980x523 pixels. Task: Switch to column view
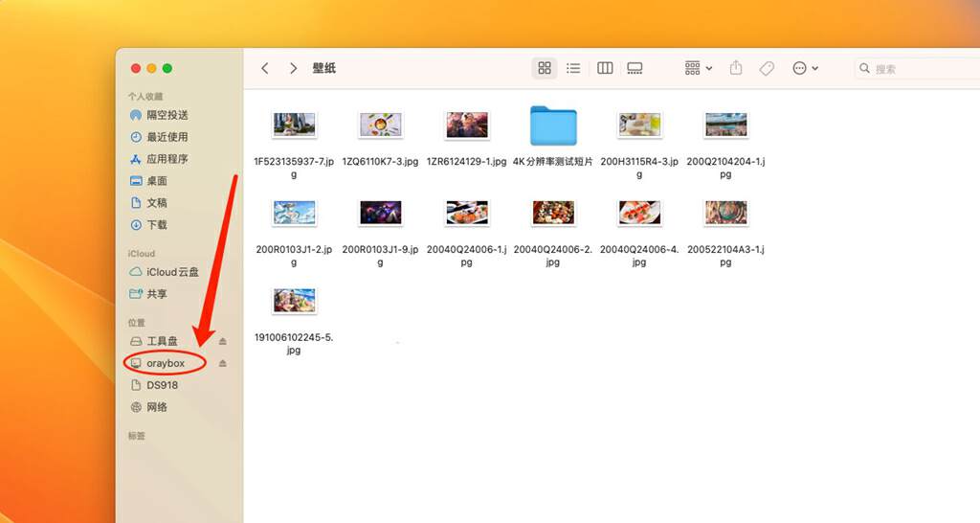(605, 68)
